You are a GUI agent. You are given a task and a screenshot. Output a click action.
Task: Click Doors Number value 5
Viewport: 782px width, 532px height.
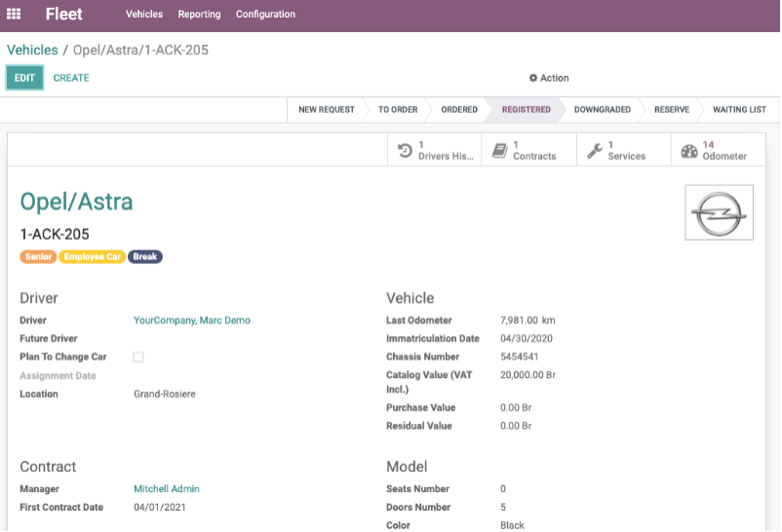pos(503,508)
